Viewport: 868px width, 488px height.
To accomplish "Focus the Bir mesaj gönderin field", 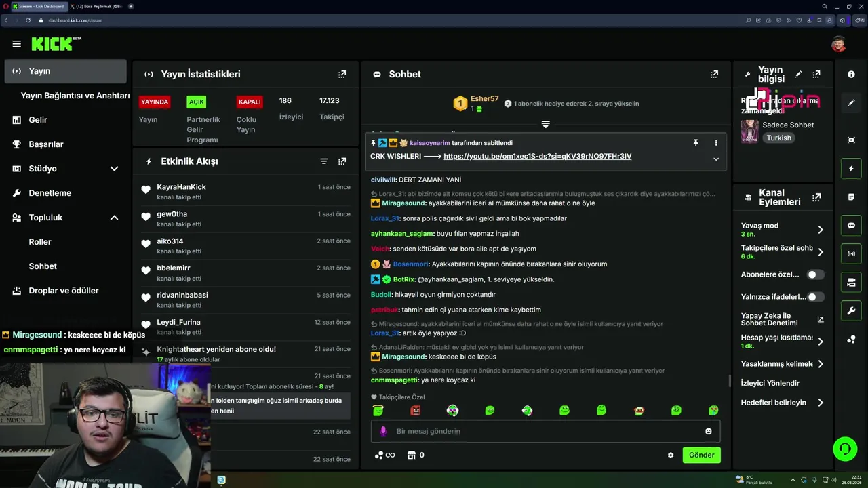I will click(x=546, y=431).
